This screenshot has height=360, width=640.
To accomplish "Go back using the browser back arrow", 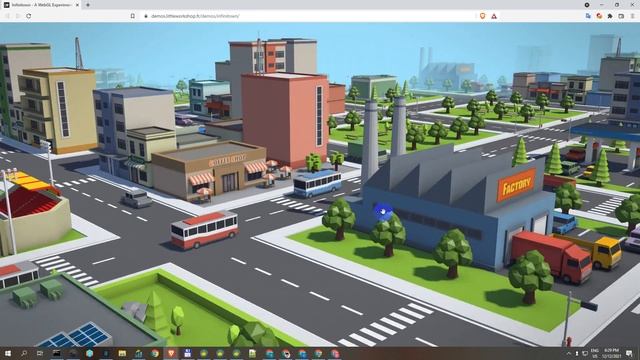I will coord(7,16).
